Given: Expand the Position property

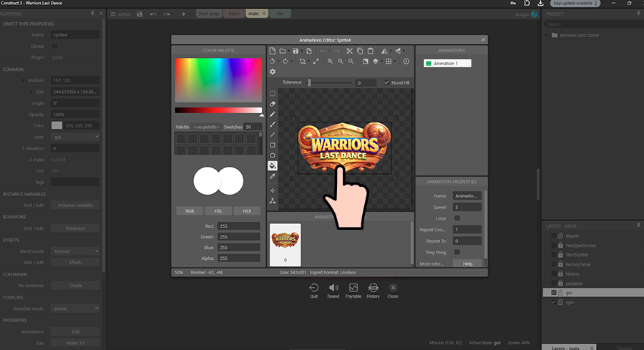Looking at the screenshot, I should coord(23,80).
